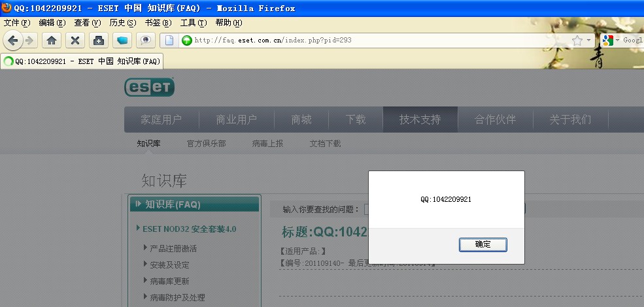Open the 官方俱乐部 link
The image size is (644, 307).
pos(206,144)
